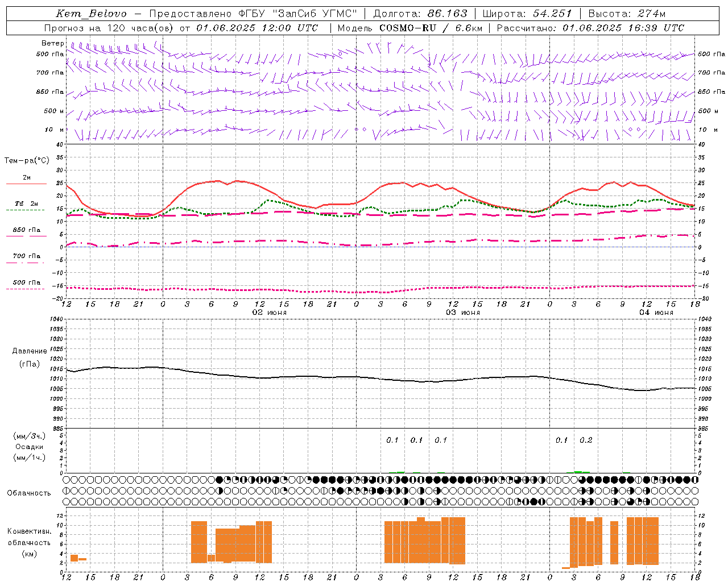
Task: Click the 02 июня date label
Action: [x=270, y=313]
